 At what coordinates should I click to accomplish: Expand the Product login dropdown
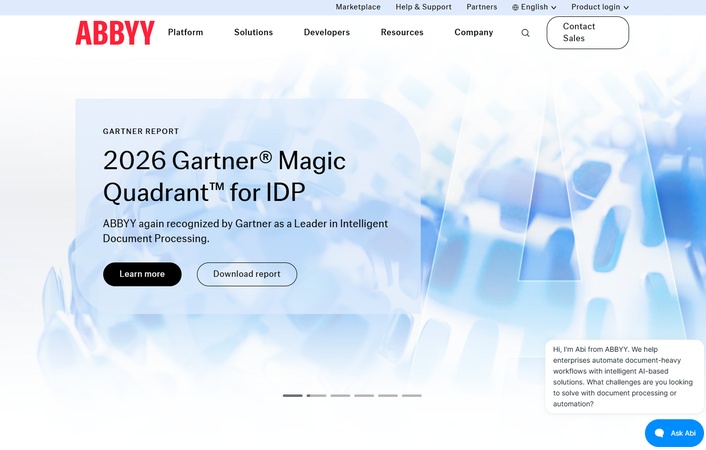click(600, 7)
